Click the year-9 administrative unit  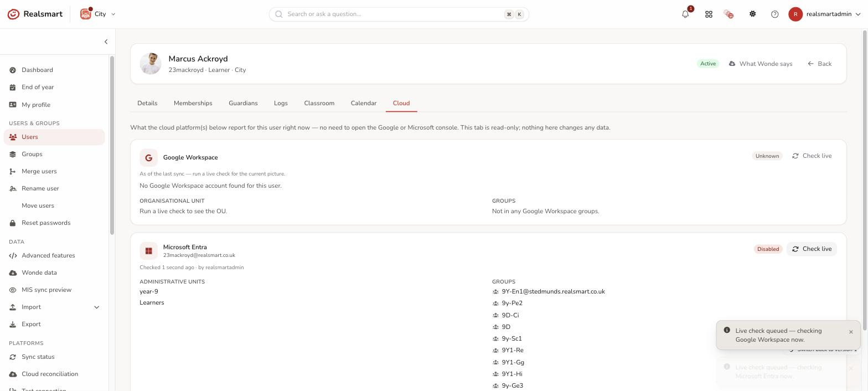point(149,291)
